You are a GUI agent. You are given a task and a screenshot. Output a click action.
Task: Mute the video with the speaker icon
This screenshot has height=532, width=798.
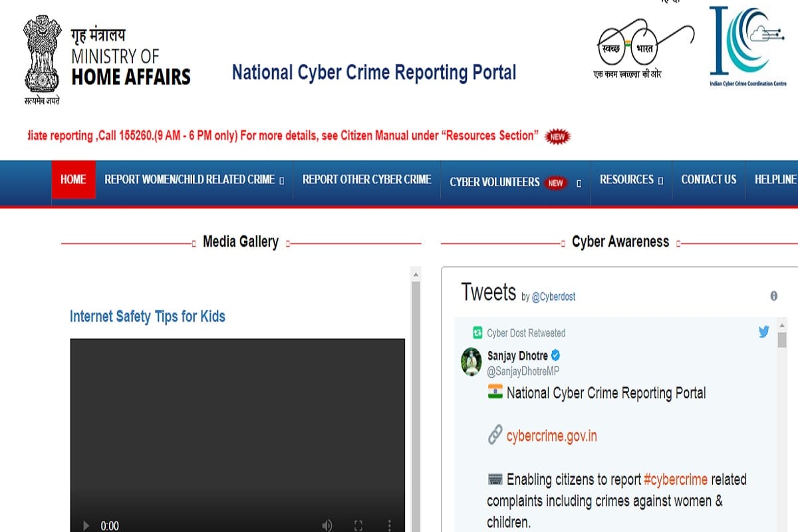point(327,526)
